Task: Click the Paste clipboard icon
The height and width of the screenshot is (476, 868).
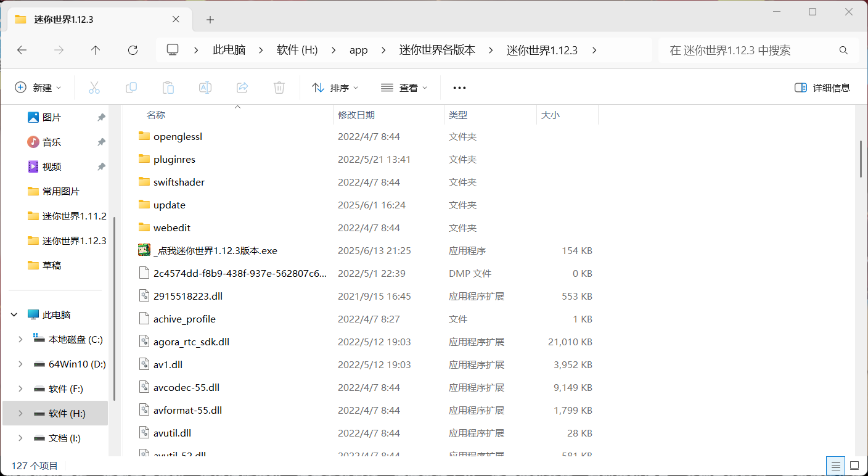Action: pyautogui.click(x=168, y=88)
